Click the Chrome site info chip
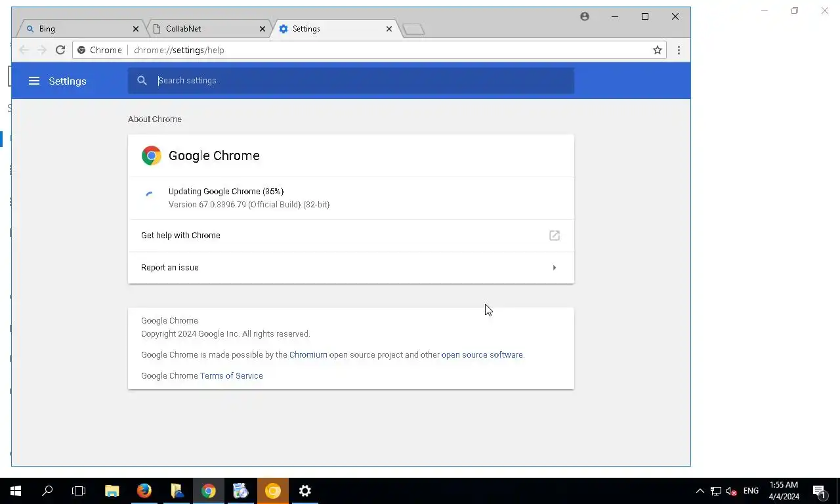 click(100, 50)
